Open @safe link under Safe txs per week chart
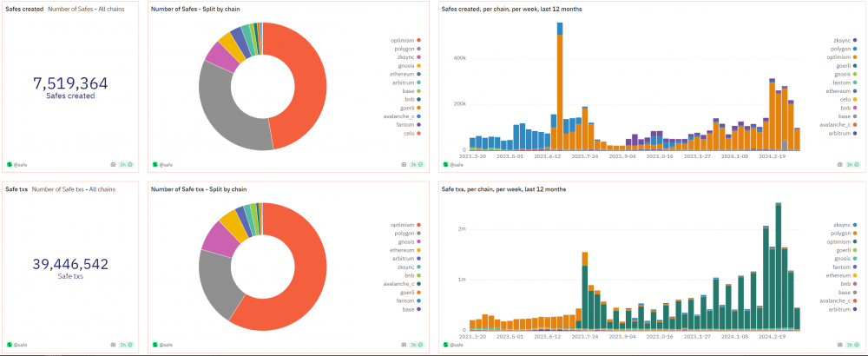Image resolution: width=868 pixels, height=356 pixels. [x=455, y=345]
